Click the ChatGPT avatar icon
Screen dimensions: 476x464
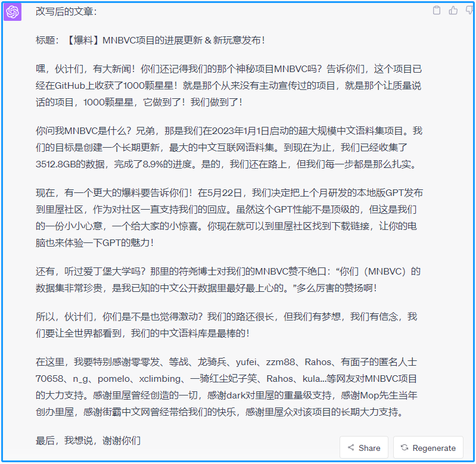click(x=13, y=12)
